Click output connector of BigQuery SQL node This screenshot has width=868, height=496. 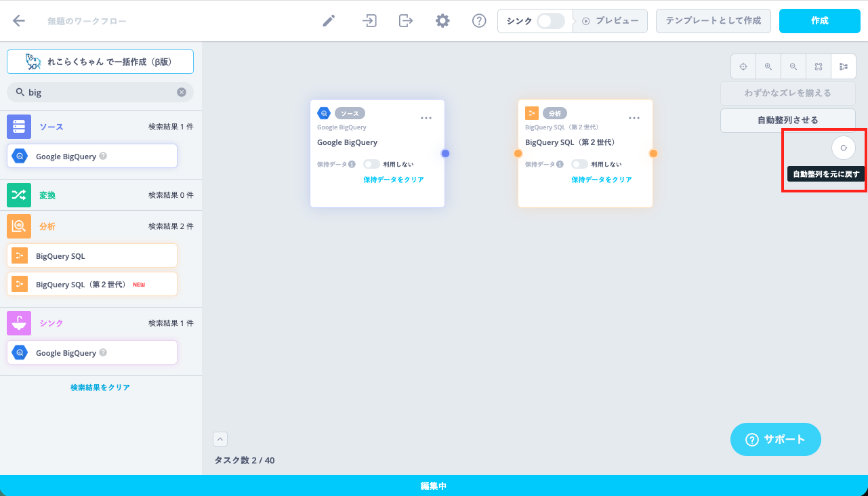(x=653, y=153)
